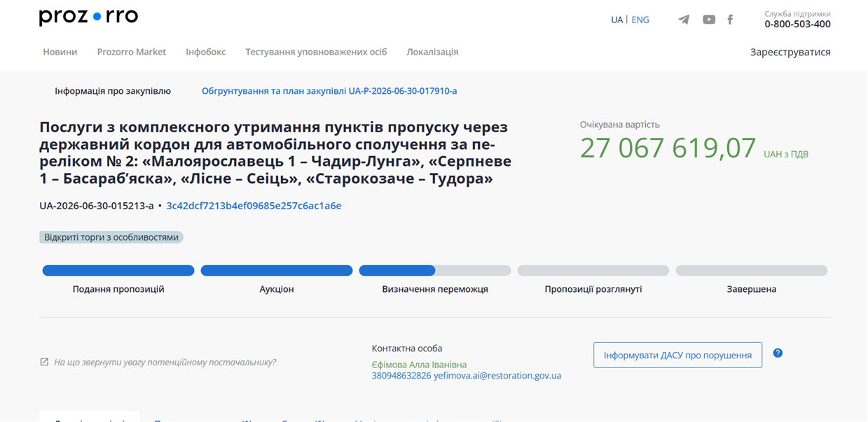The image size is (868, 422).
Task: Click the expected value 27 067 619,07
Action: tap(668, 148)
